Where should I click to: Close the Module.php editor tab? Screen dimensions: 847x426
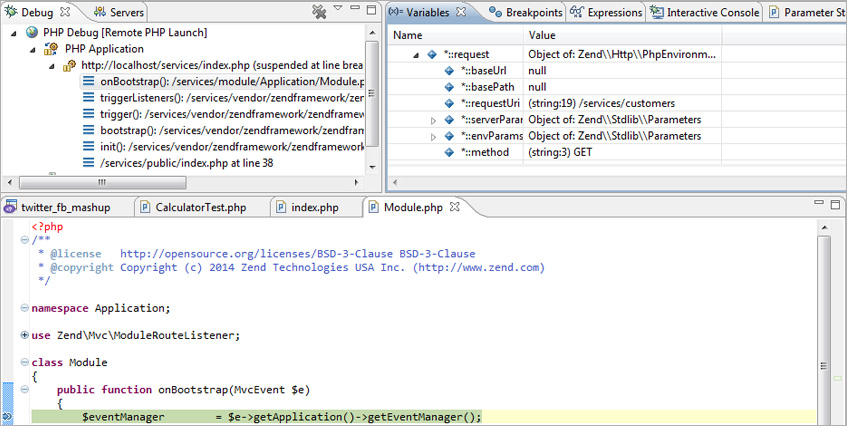click(x=453, y=207)
